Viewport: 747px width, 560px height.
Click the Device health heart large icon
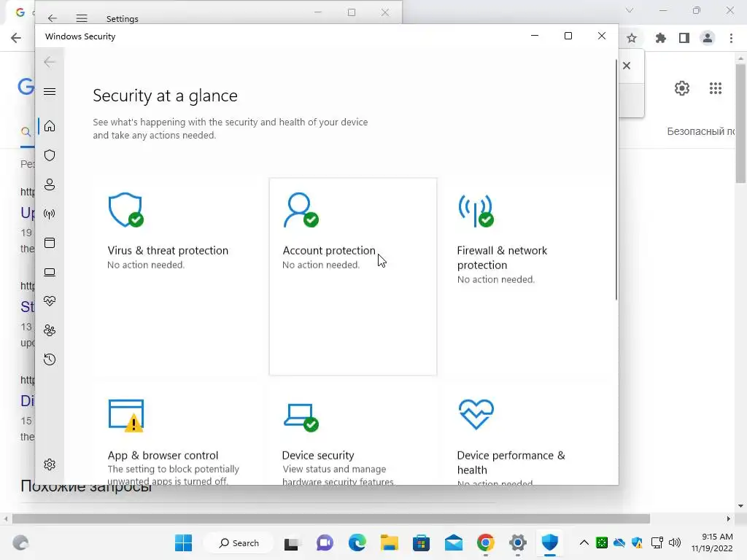pyautogui.click(x=476, y=414)
